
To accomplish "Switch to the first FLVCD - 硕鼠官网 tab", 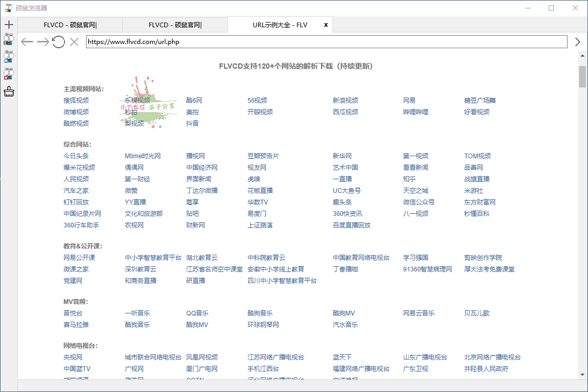I will (x=70, y=25).
